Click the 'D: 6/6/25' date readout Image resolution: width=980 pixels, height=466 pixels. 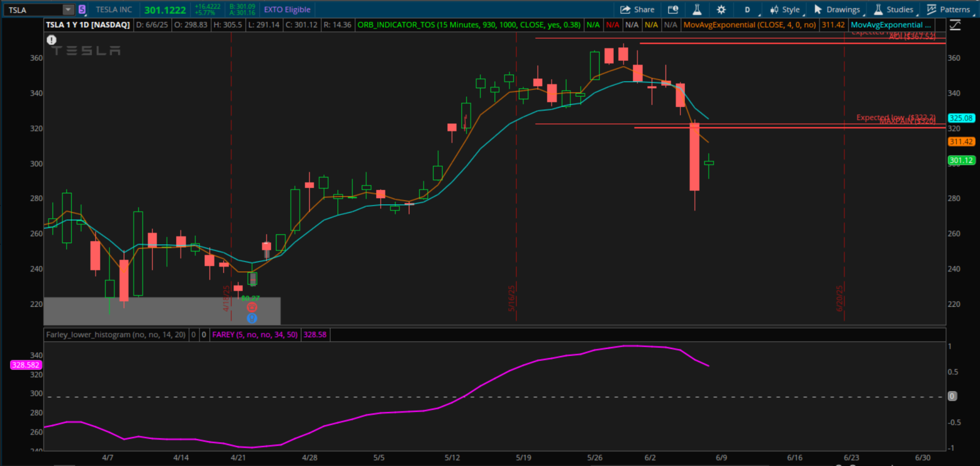(152, 25)
